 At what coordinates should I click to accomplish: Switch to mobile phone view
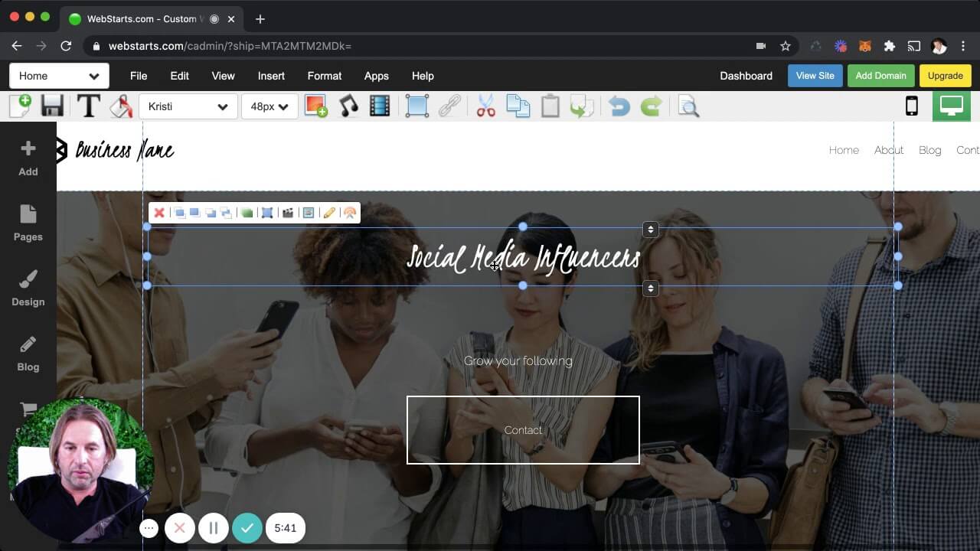(911, 106)
